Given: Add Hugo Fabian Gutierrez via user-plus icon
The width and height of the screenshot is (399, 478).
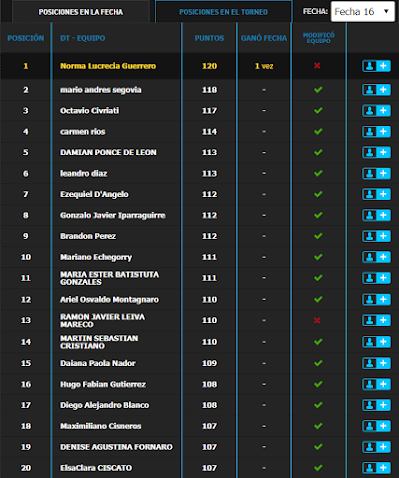Looking at the screenshot, I should click(376, 384).
